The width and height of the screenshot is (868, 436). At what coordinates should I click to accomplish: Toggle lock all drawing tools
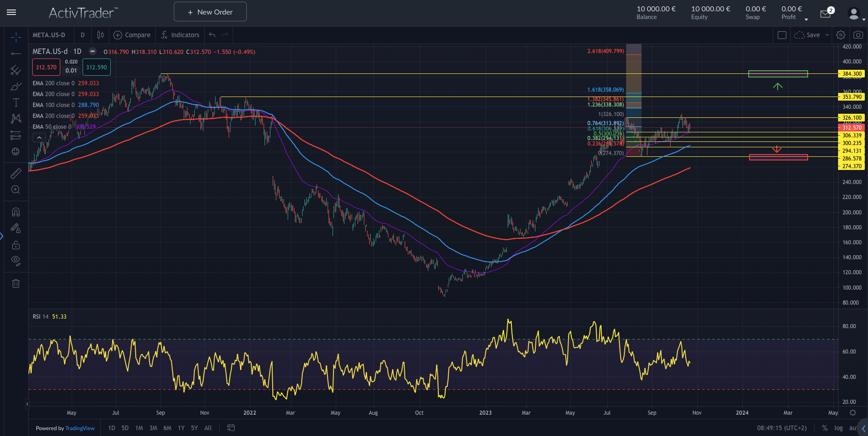(16, 245)
